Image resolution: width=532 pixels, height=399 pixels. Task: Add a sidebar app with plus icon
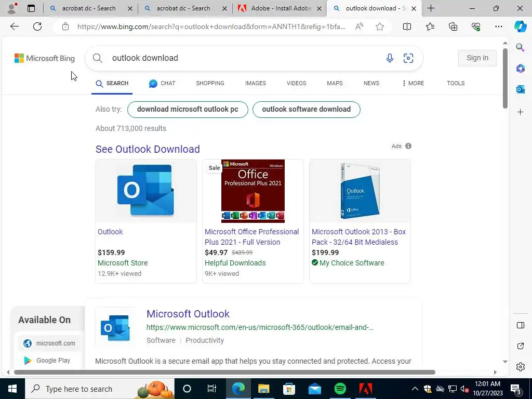click(520, 112)
